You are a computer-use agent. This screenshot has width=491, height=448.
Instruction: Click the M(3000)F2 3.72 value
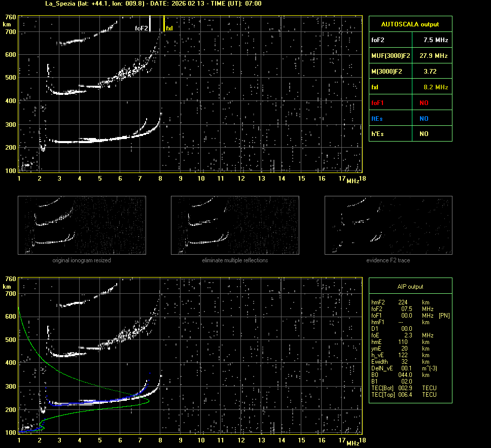tap(430, 71)
